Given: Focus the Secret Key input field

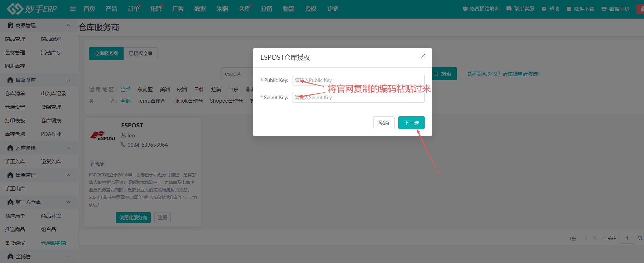Looking at the screenshot, I should click(358, 97).
